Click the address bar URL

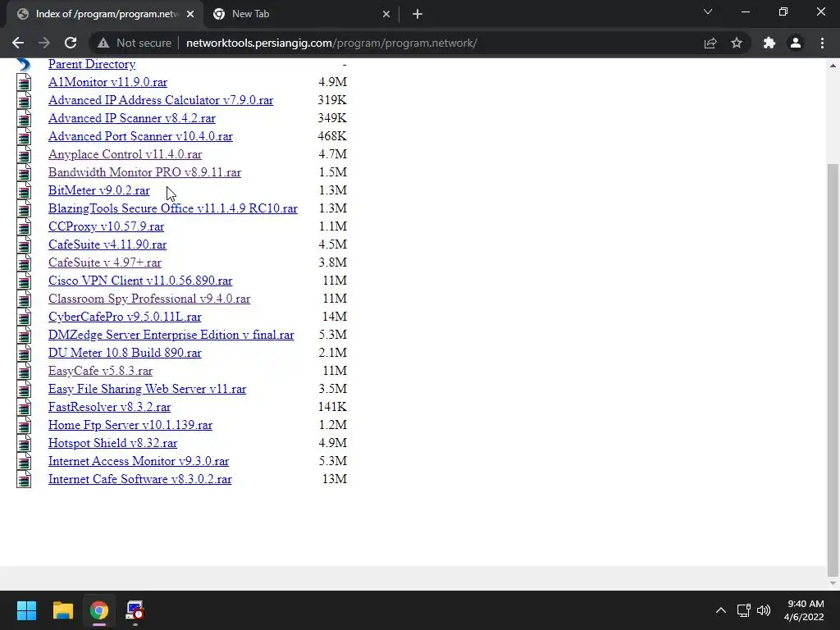[x=331, y=43]
